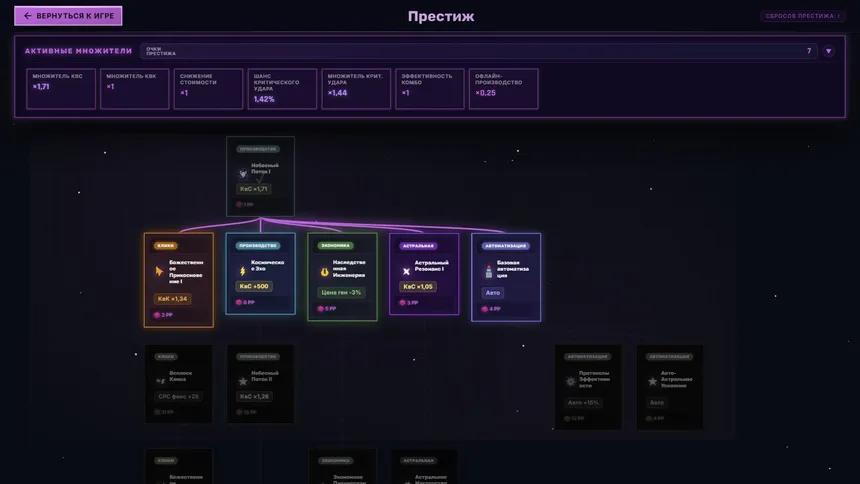Click the Авто-Астральное Усиление locked node title
This screenshot has height=484, width=860.
[x=676, y=379]
